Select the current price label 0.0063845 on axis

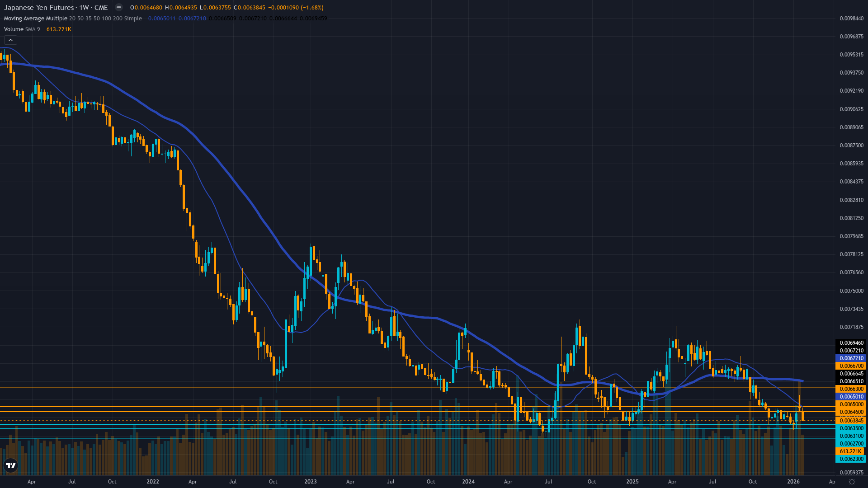(x=851, y=420)
